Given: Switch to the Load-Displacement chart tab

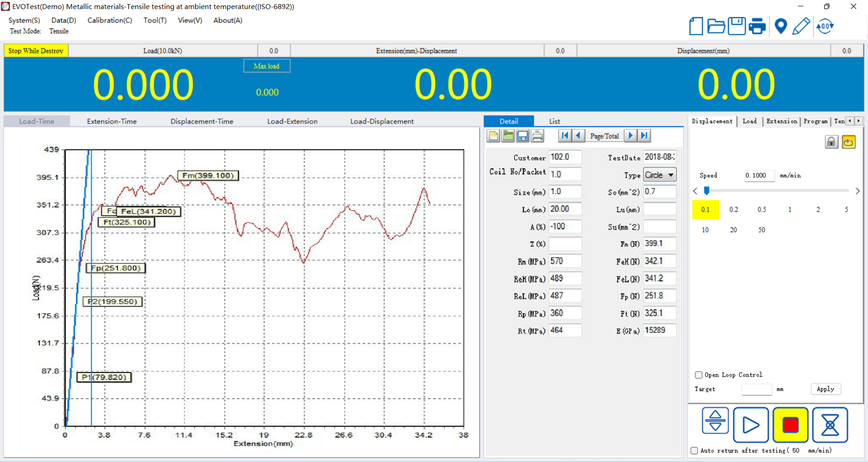Looking at the screenshot, I should [382, 121].
